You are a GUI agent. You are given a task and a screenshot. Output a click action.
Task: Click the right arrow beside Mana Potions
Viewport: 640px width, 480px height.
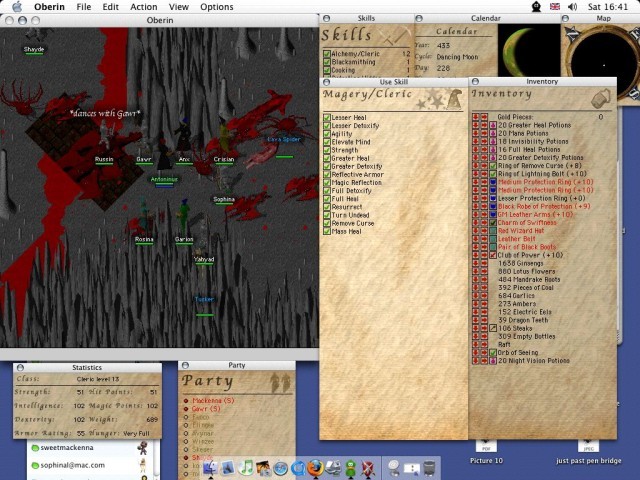(x=484, y=133)
